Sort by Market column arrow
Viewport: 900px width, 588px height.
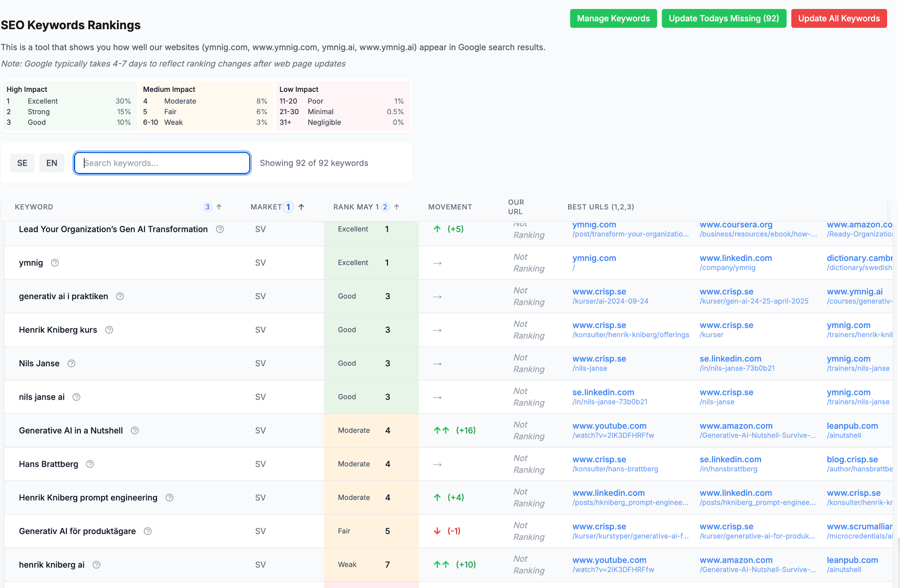click(x=301, y=207)
